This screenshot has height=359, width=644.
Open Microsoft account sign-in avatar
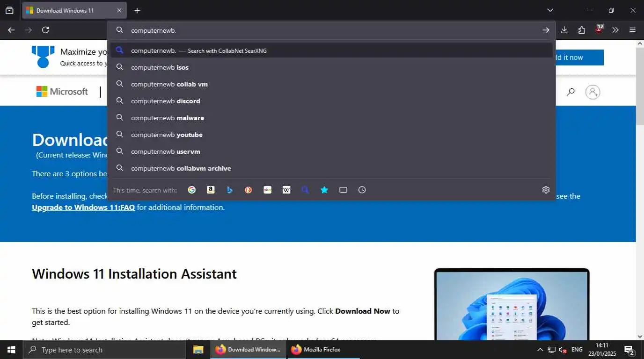[x=593, y=92]
